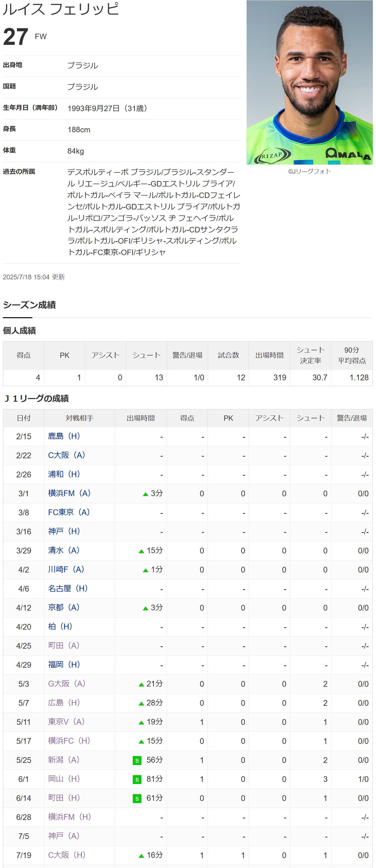Click the green S starter icon for 新潟 match

137,761
